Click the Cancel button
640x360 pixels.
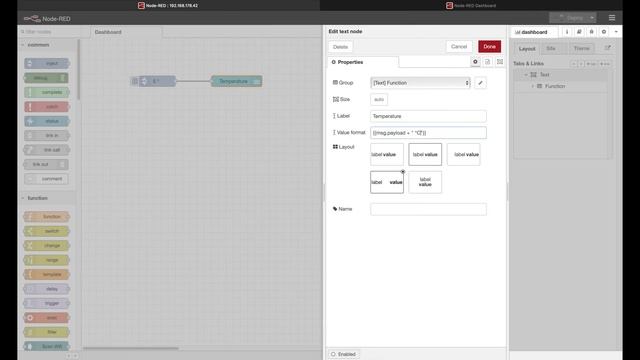point(459,47)
